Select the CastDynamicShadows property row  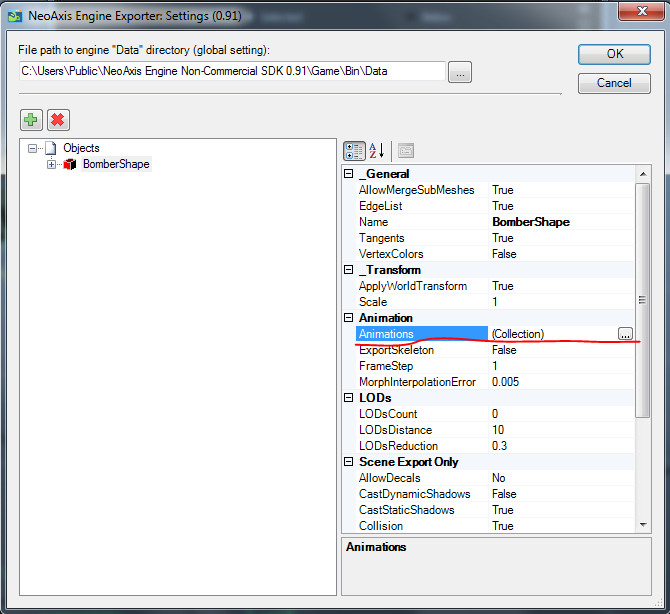494,494
